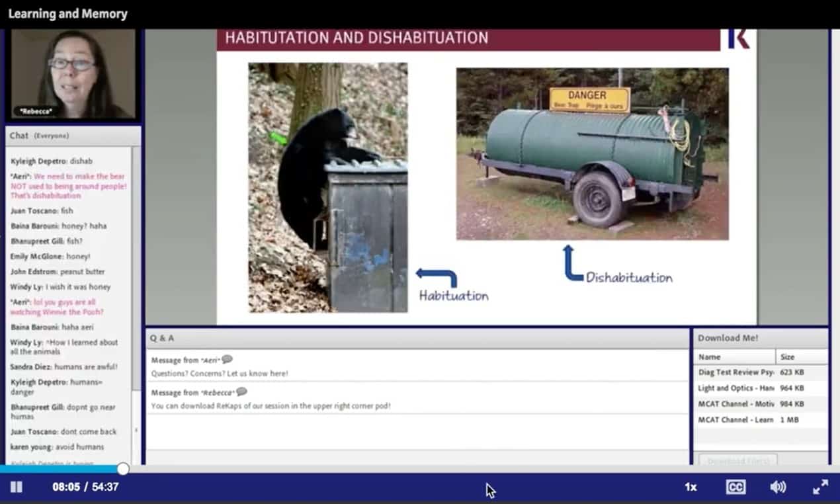Click Rebecca's webcam video thumbnail

pos(72,74)
